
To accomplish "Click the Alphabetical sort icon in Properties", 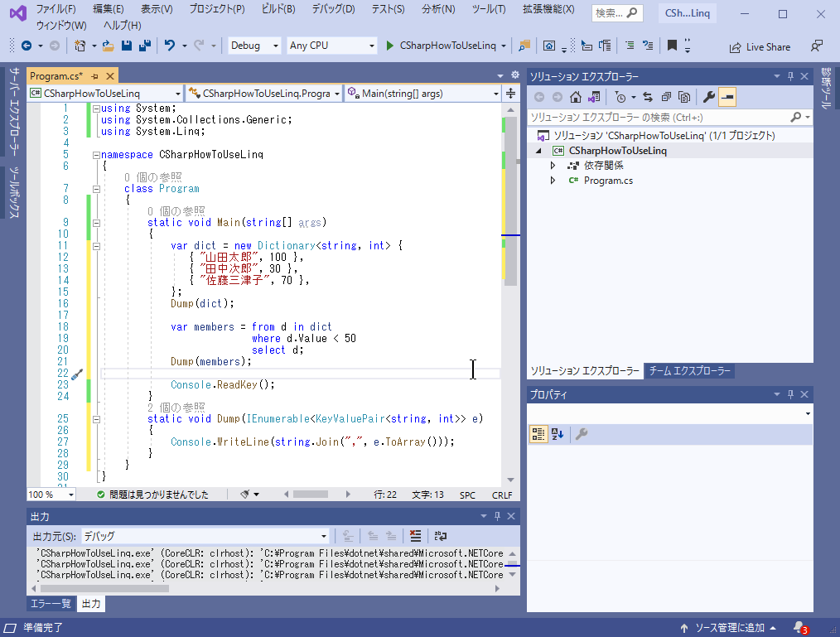I will click(x=558, y=434).
